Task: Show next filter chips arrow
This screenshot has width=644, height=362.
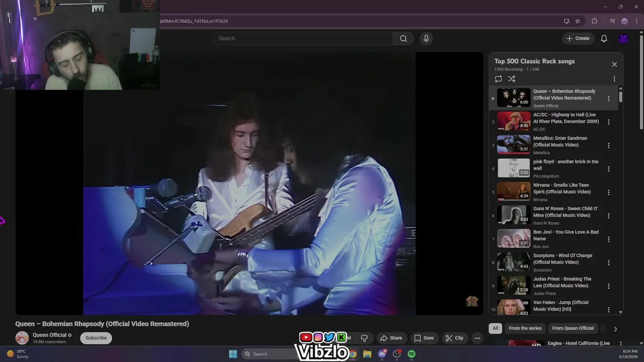Action: click(615, 329)
